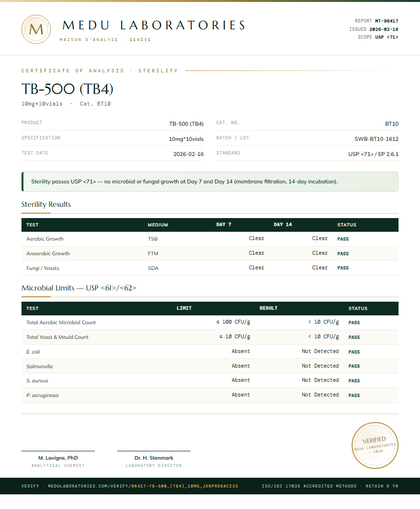The image size is (420, 509).
Task: Select the catalog number BT10 value
Action: pos(392,124)
